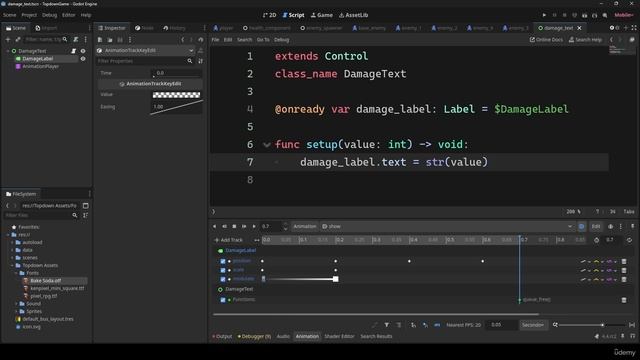
Task: Open the AssetLib workspace
Action: pos(353,15)
